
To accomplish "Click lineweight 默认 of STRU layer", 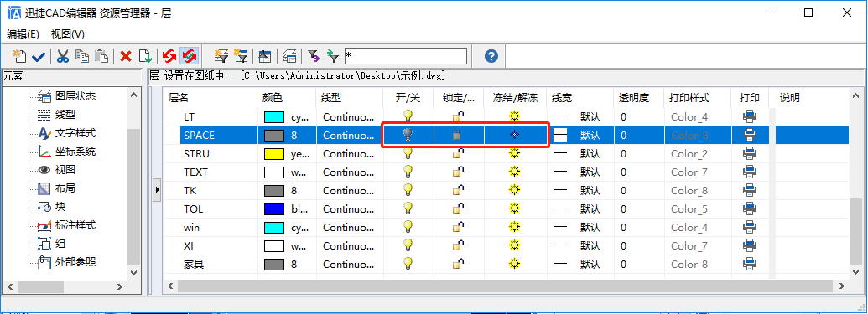I will [590, 154].
